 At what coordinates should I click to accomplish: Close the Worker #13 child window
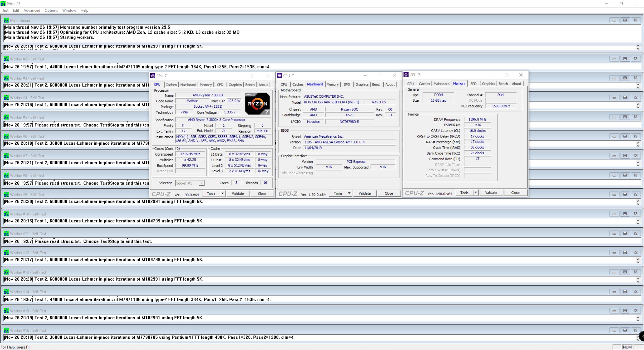coord(636,272)
